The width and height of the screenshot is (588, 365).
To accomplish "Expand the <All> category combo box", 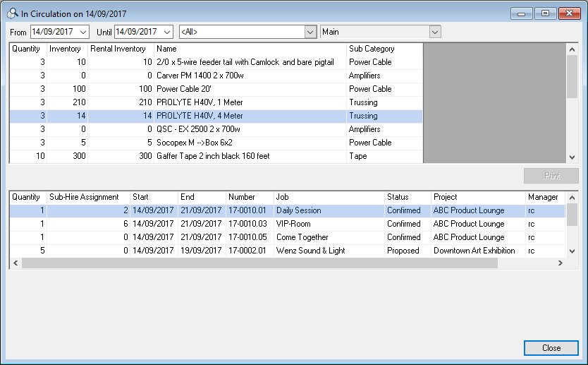I will click(310, 32).
